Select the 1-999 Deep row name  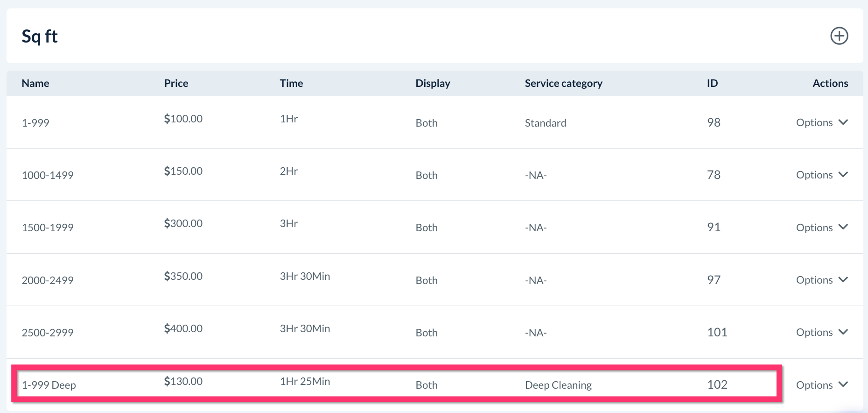tap(49, 385)
